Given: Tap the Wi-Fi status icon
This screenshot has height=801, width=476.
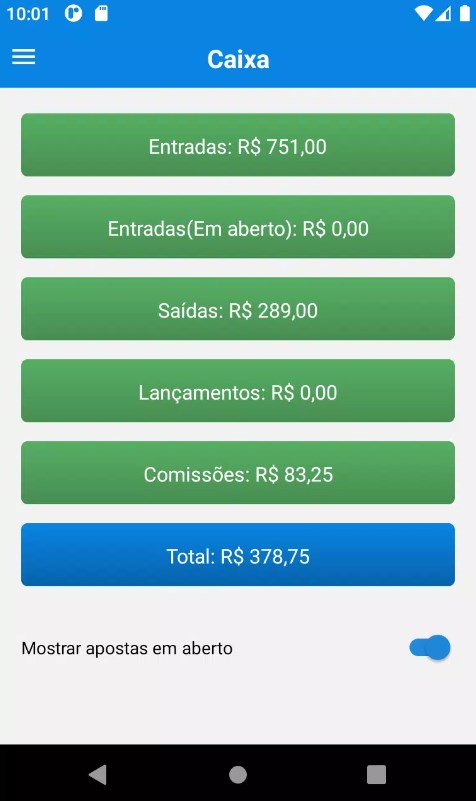Looking at the screenshot, I should point(423,13).
